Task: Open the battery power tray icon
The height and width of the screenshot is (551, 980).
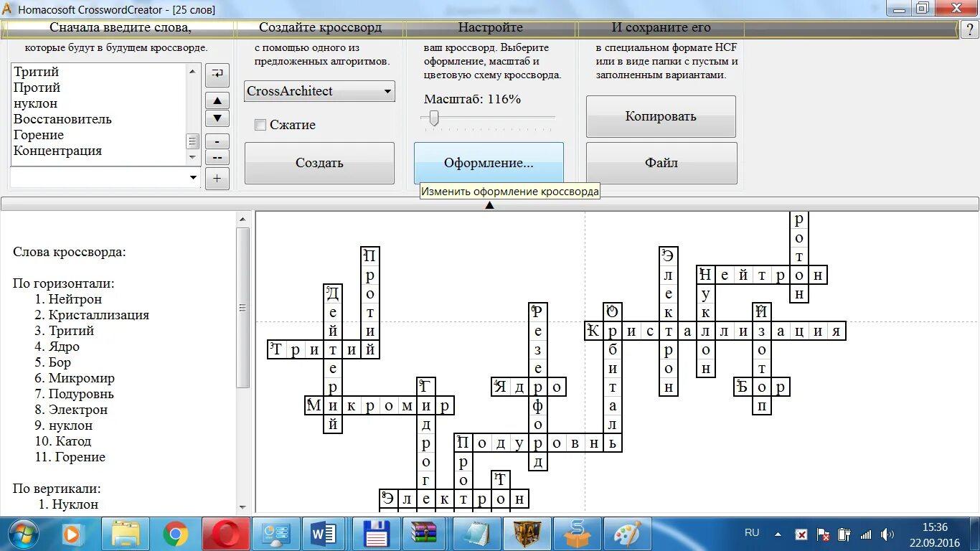Action: [x=844, y=534]
